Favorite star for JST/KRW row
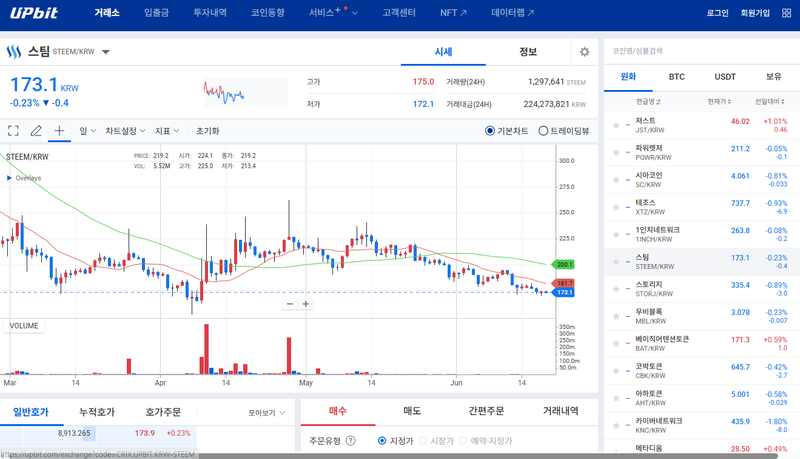The height and width of the screenshot is (459, 800). tap(616, 125)
